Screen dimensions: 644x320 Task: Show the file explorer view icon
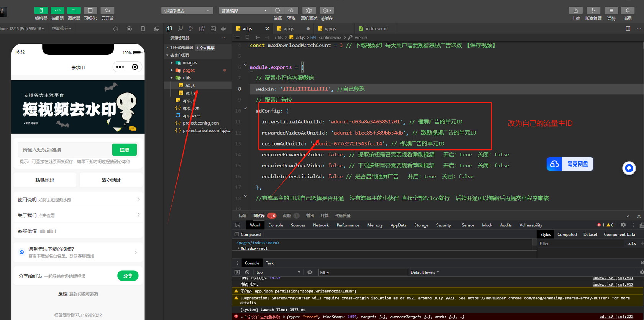coord(169,29)
